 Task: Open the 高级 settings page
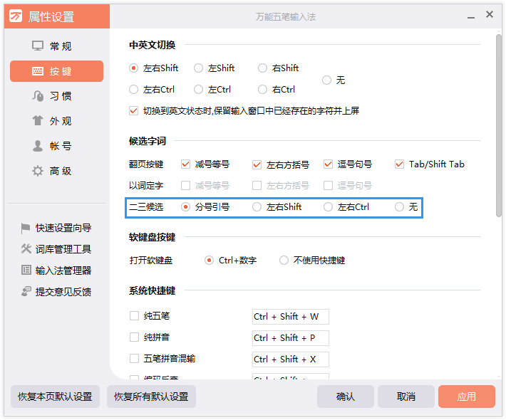pyautogui.click(x=56, y=171)
